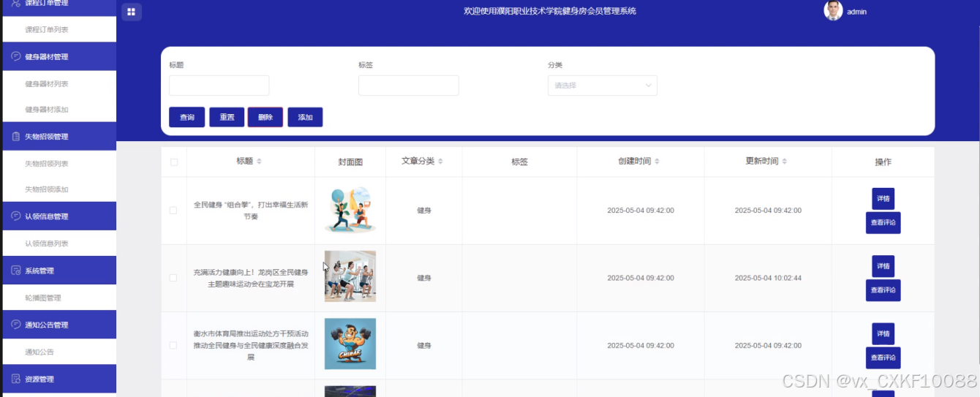980x397 pixels.
Task: Open the 分类 请选择 dropdown
Action: (x=603, y=86)
